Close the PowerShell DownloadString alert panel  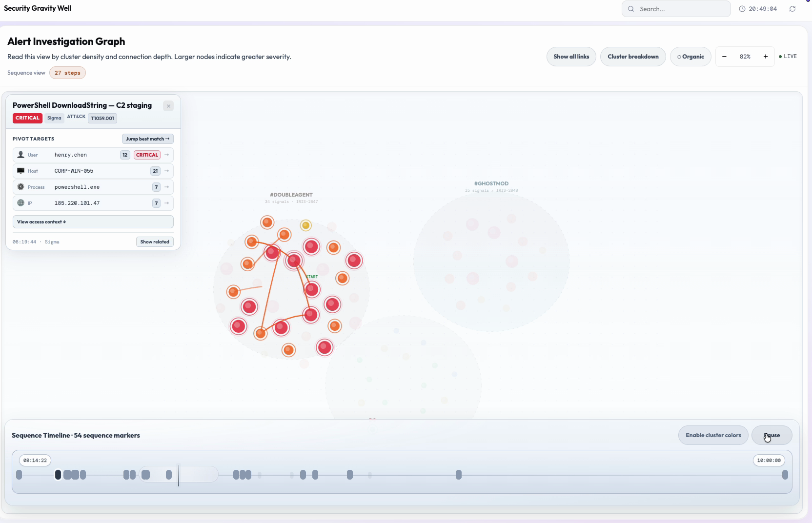pyautogui.click(x=168, y=106)
